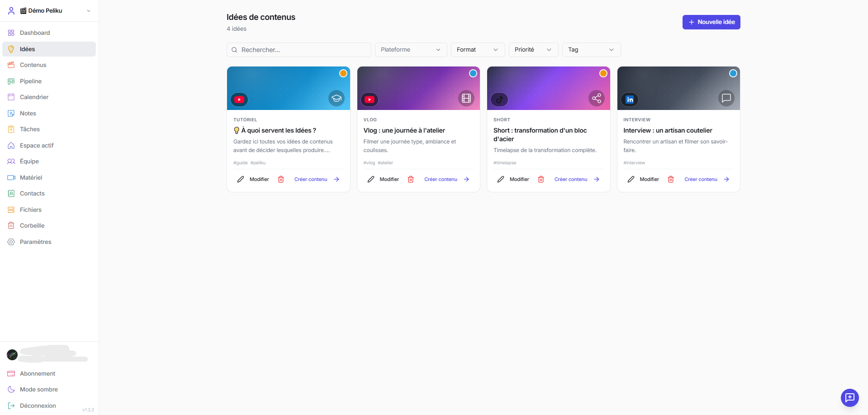
Task: Delete the Tutoriel idea with trash icon
Action: click(x=281, y=179)
